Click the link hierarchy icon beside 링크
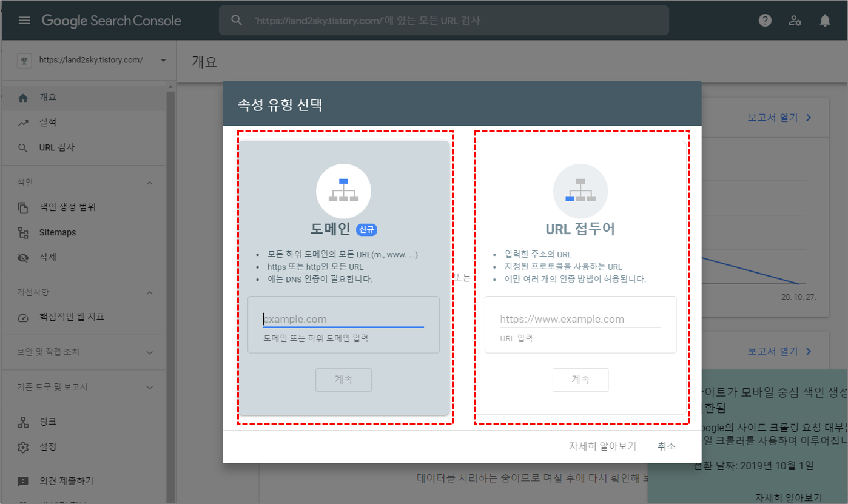 pos(23,422)
